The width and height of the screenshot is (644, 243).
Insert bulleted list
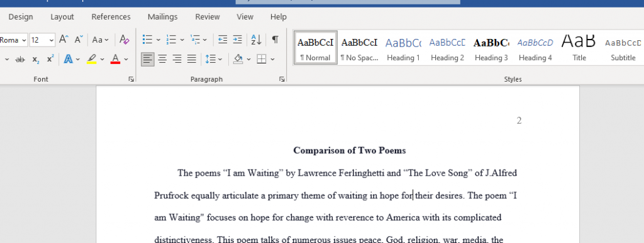pos(147,40)
